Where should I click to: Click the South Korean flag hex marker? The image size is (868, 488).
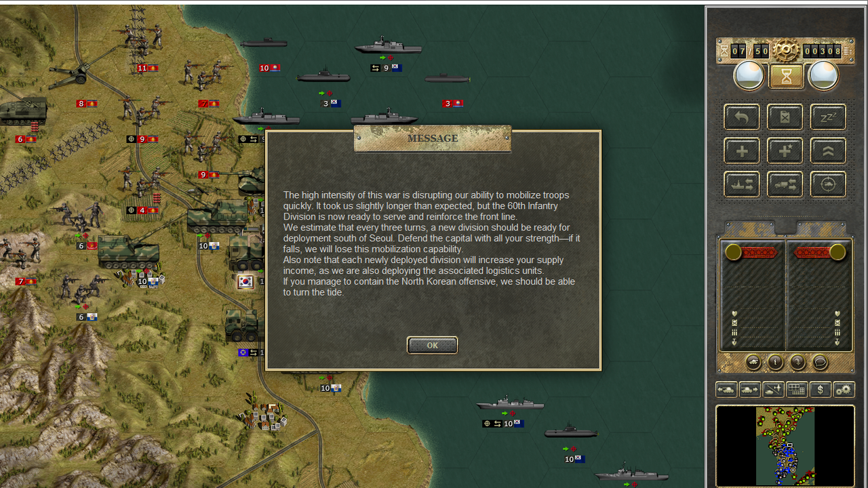point(245,281)
